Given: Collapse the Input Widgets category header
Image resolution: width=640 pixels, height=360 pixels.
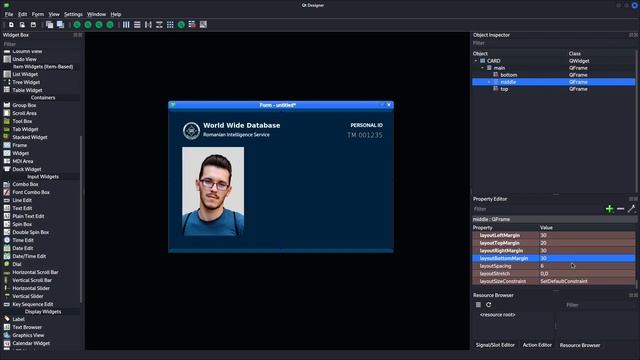Looking at the screenshot, I should tap(43, 177).
